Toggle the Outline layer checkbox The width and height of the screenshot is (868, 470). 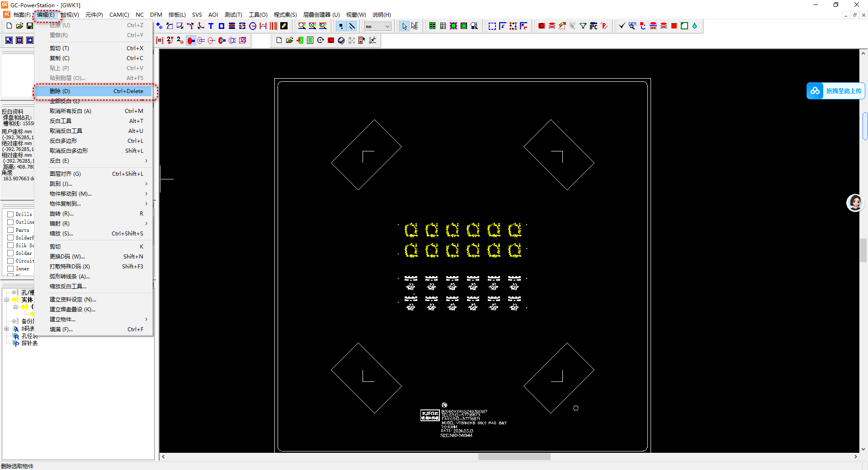[x=10, y=222]
